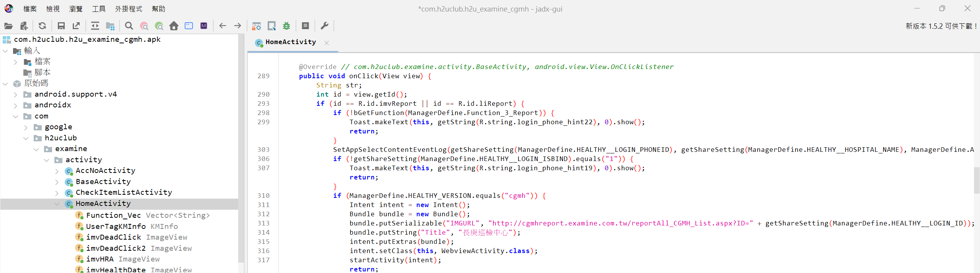Click the APK root node icon
The image size is (980, 273).
[7, 39]
